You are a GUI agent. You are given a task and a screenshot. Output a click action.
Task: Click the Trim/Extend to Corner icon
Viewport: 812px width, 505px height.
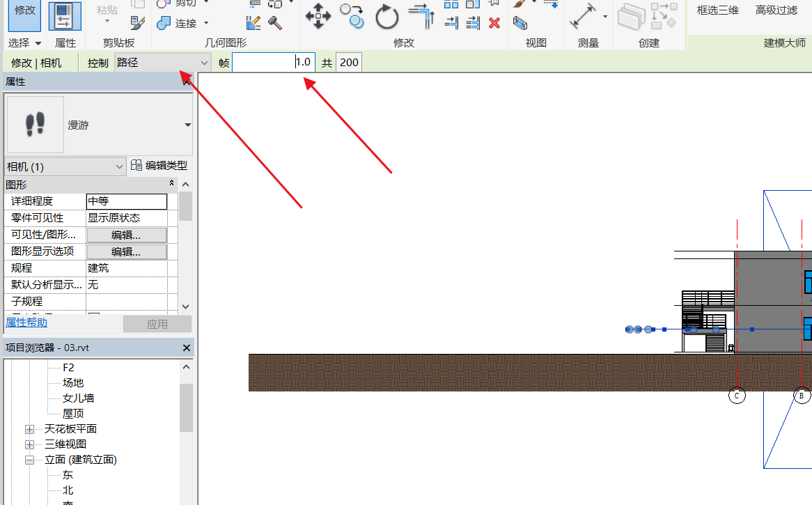pos(421,16)
